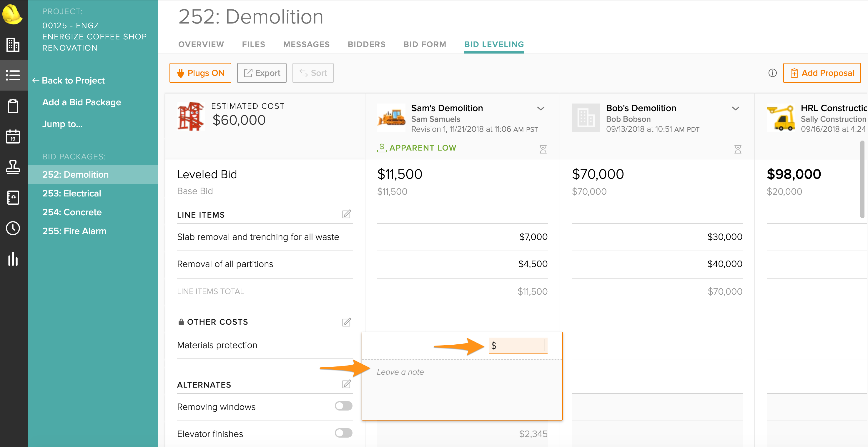
Task: Expand Sam's Demolition dropdown chevron
Action: pos(541,109)
